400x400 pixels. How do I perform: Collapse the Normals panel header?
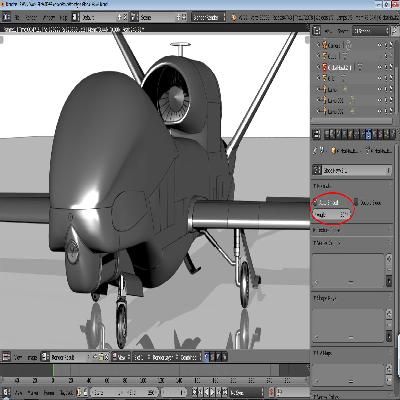pos(322,186)
